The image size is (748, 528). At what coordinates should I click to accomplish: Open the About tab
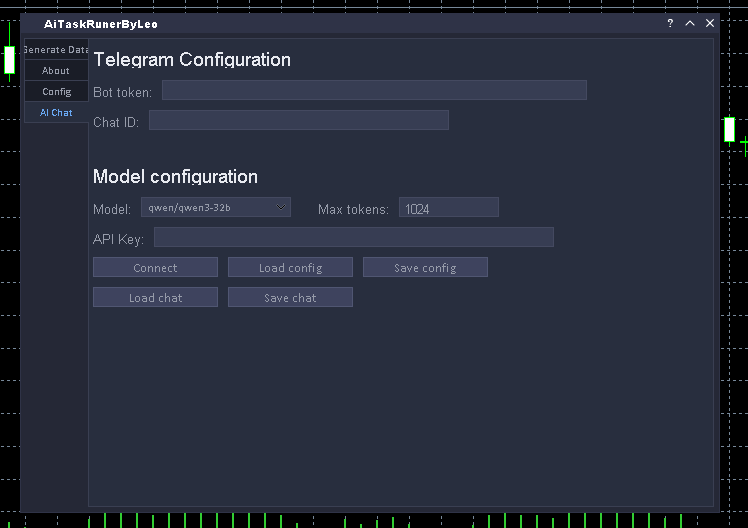click(56, 71)
